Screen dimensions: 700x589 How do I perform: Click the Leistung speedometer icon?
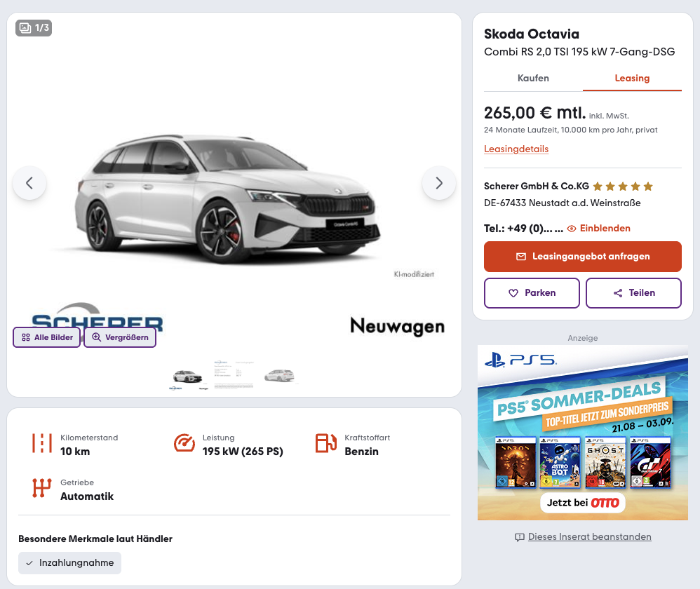184,443
